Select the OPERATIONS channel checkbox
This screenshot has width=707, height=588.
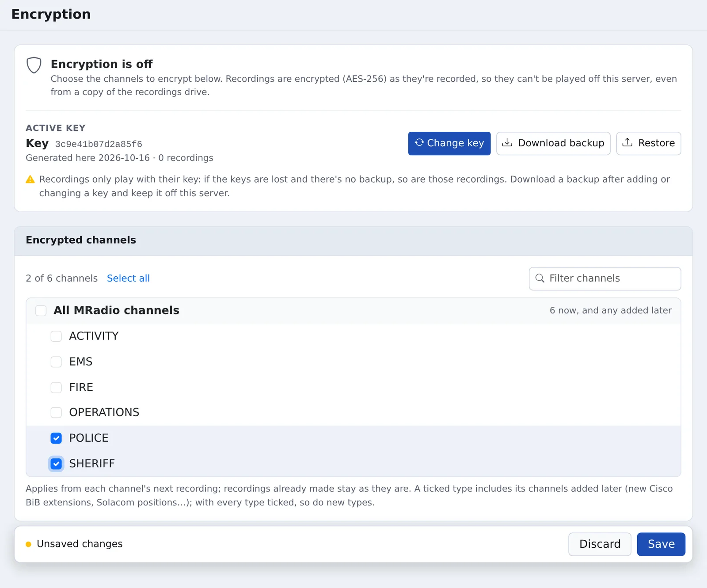tap(56, 412)
